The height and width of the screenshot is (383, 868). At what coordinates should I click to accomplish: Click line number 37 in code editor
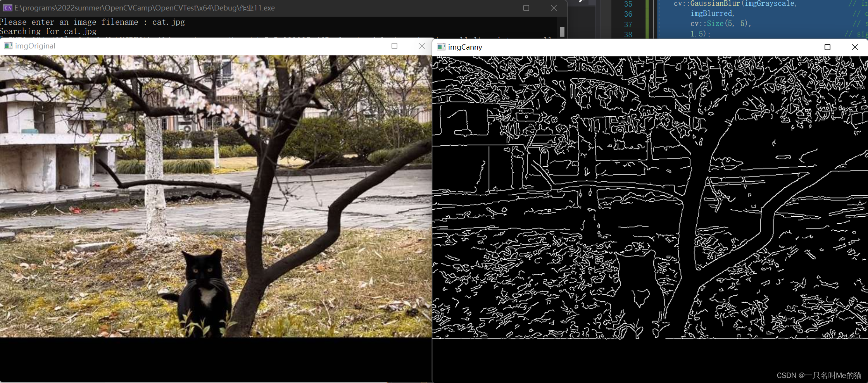[x=628, y=24]
